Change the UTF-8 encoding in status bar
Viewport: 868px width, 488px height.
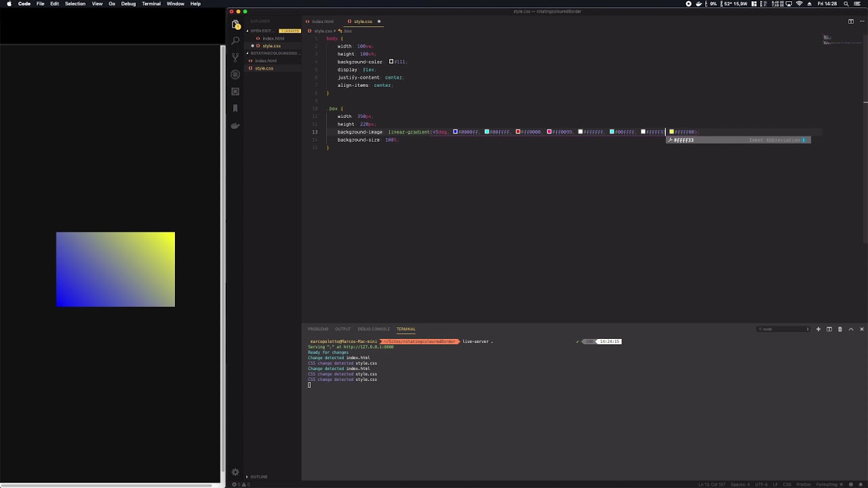point(761,485)
